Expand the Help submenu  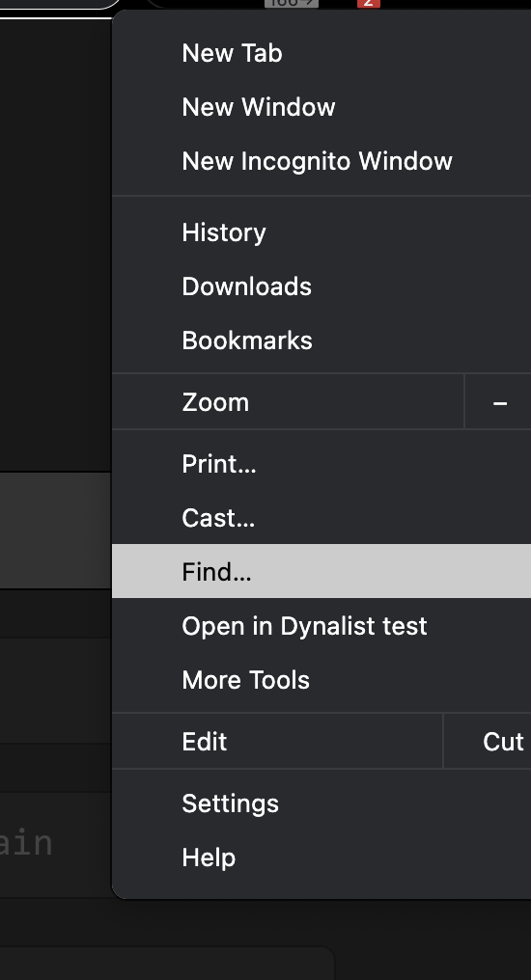pos(321,857)
